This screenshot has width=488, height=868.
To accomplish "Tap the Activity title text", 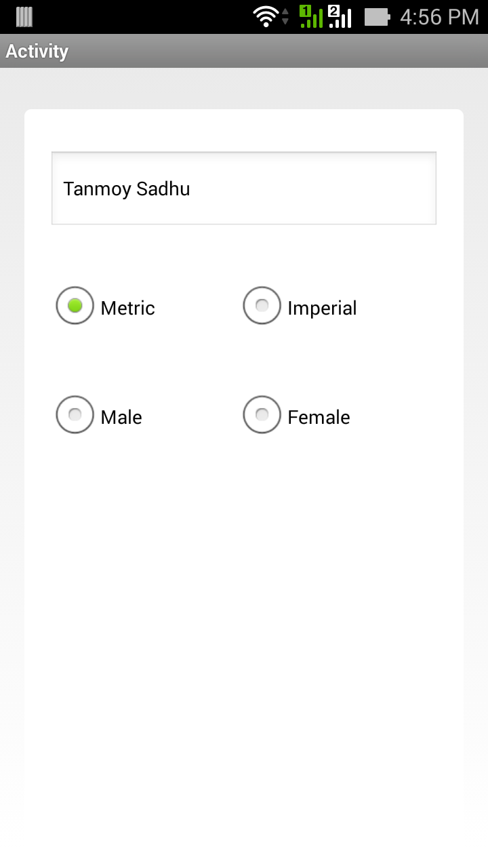I will point(37,52).
